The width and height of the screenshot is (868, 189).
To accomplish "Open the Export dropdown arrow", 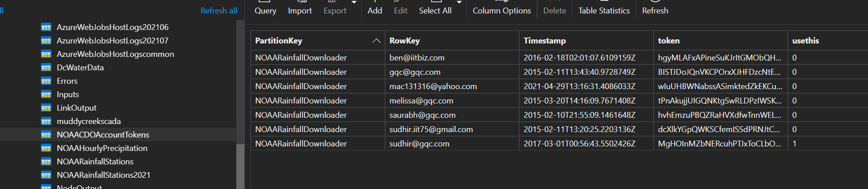I will [354, 3].
